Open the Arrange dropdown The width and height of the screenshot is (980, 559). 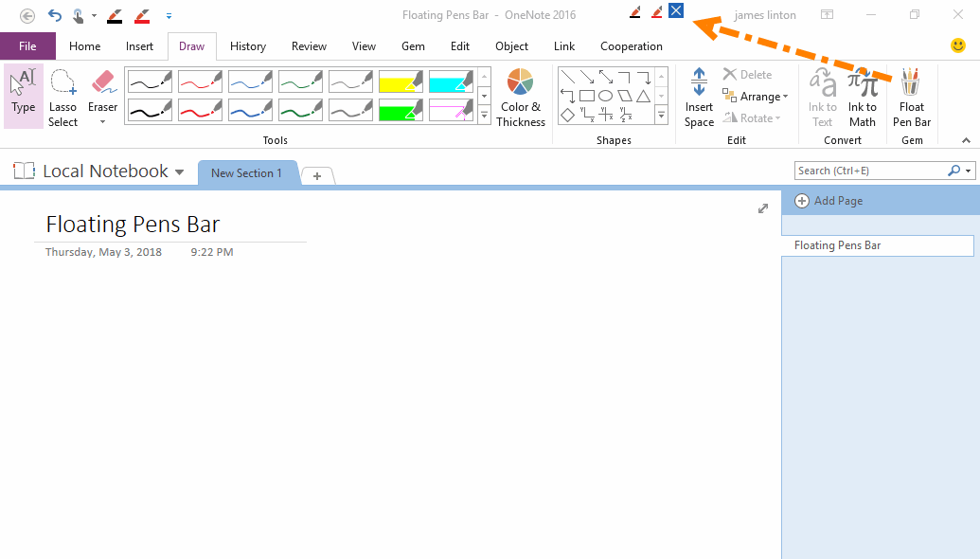tap(755, 97)
